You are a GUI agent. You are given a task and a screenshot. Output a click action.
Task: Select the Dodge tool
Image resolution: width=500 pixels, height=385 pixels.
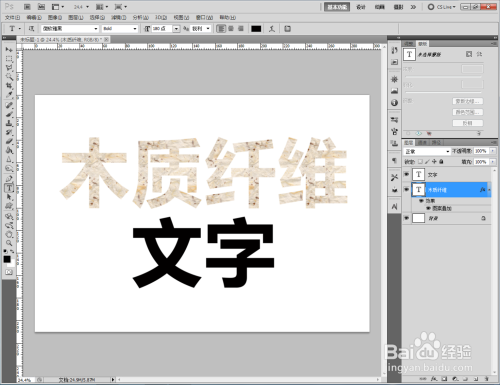(x=9, y=168)
